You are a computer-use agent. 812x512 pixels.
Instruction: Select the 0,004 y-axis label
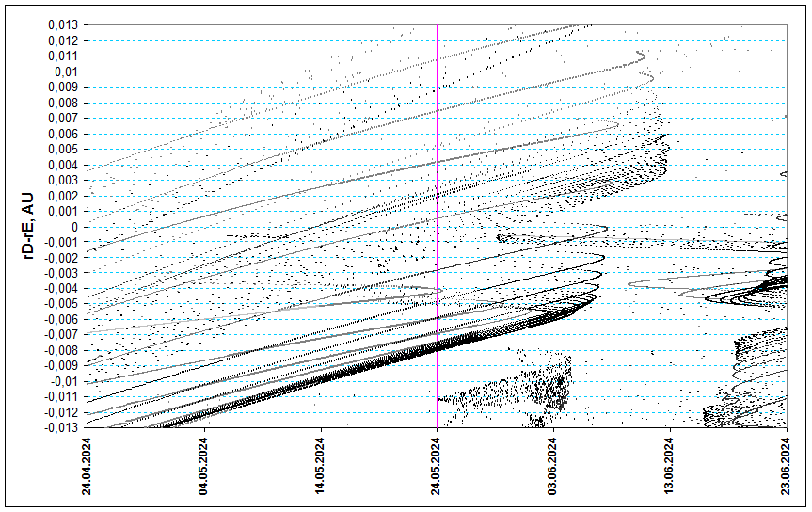[64, 165]
